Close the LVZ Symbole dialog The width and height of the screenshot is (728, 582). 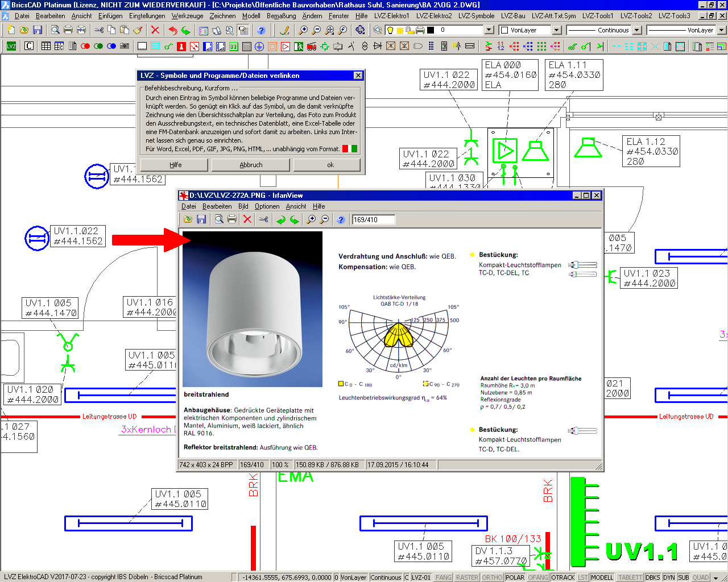pyautogui.click(x=358, y=76)
